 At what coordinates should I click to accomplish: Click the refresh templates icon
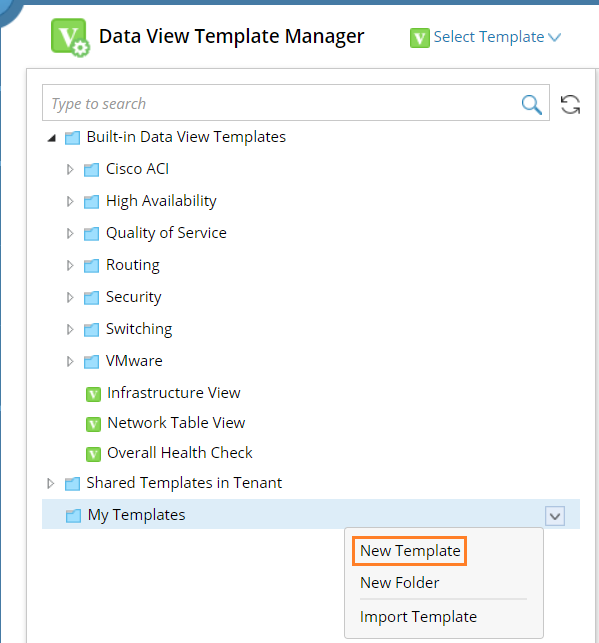570,105
